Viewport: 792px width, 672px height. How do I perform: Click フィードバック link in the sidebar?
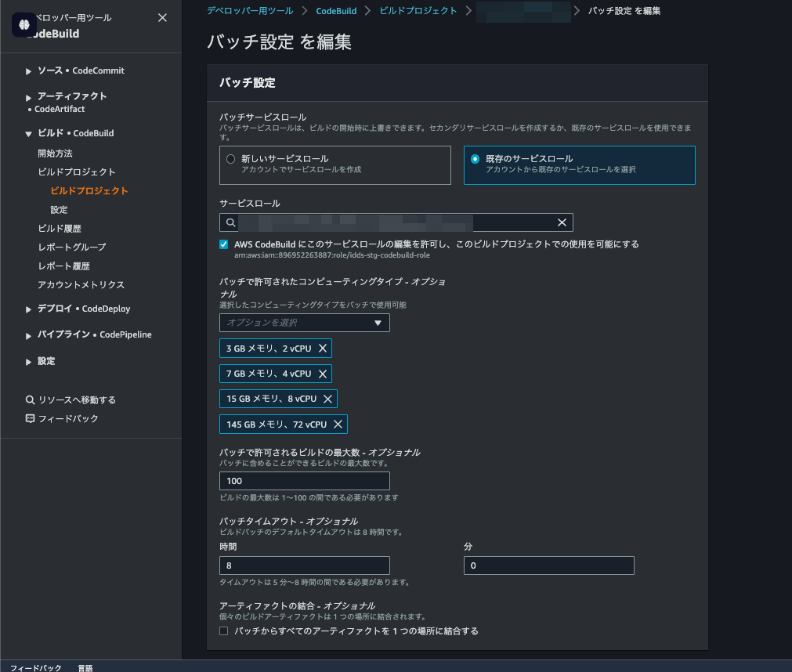coord(68,418)
